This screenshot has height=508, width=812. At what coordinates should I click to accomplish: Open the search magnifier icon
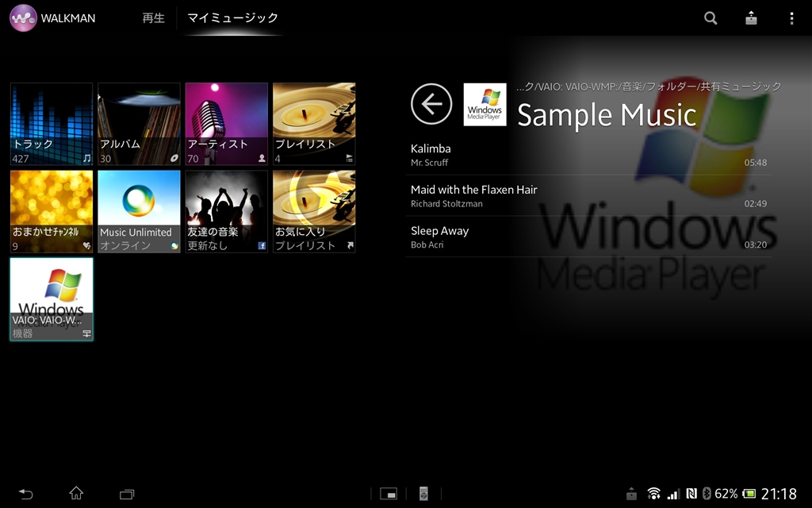710,18
